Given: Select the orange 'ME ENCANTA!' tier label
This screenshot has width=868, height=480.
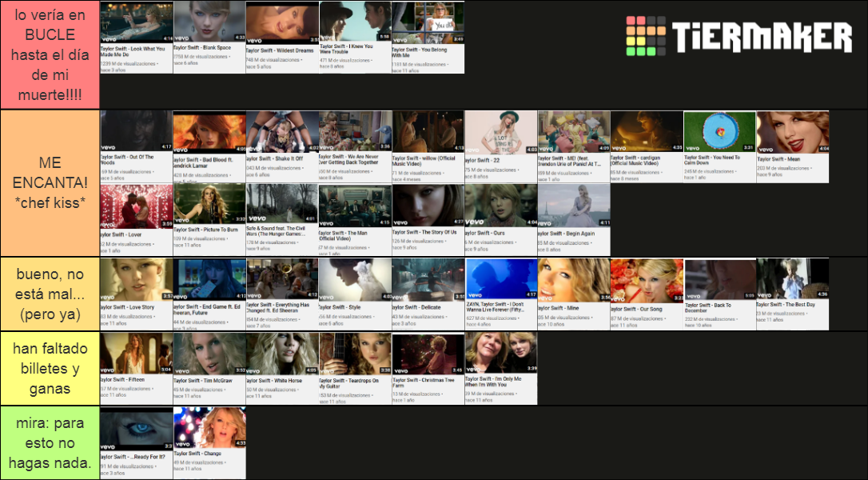Looking at the screenshot, I should click(x=50, y=183).
